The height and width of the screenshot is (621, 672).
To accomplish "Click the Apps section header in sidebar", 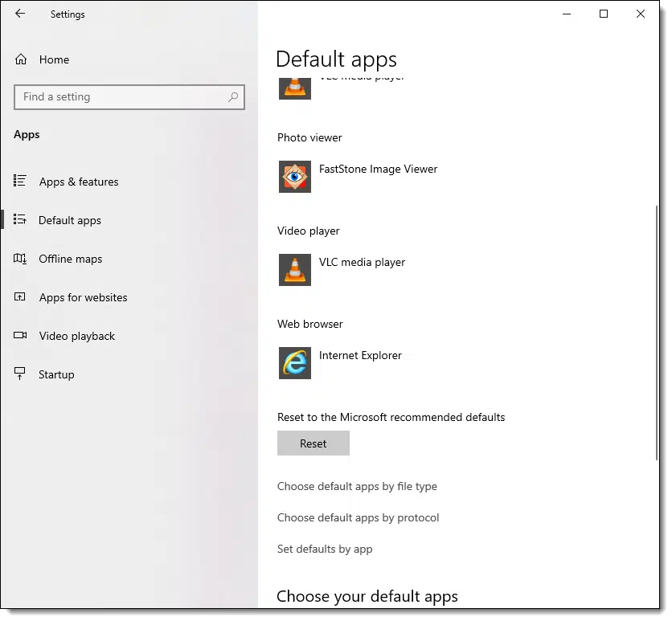I will pyautogui.click(x=27, y=134).
